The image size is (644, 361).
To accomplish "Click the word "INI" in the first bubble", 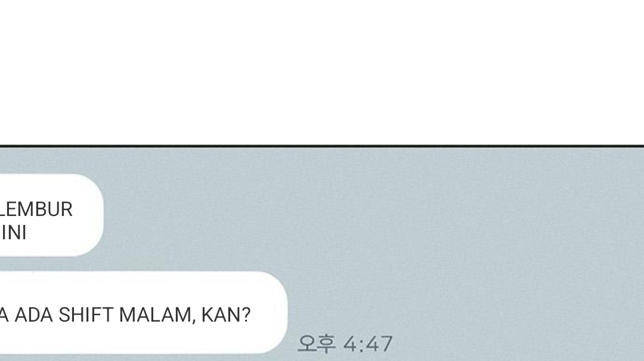I will pyautogui.click(x=14, y=233).
